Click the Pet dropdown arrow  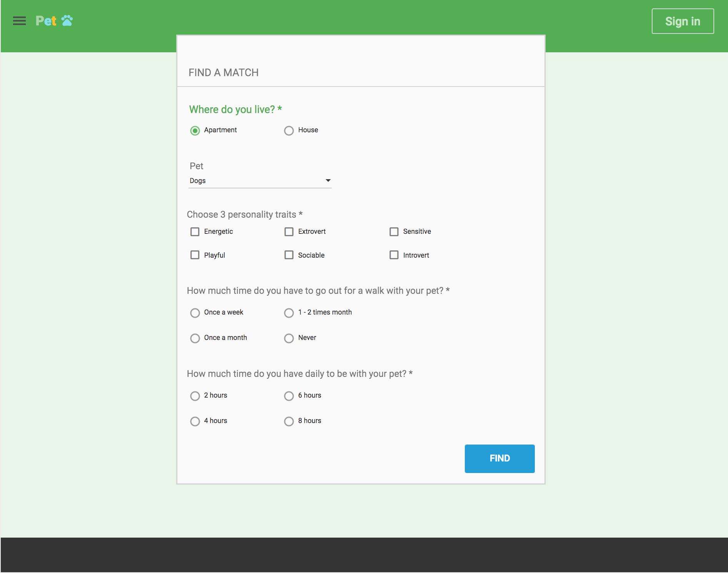coord(328,181)
